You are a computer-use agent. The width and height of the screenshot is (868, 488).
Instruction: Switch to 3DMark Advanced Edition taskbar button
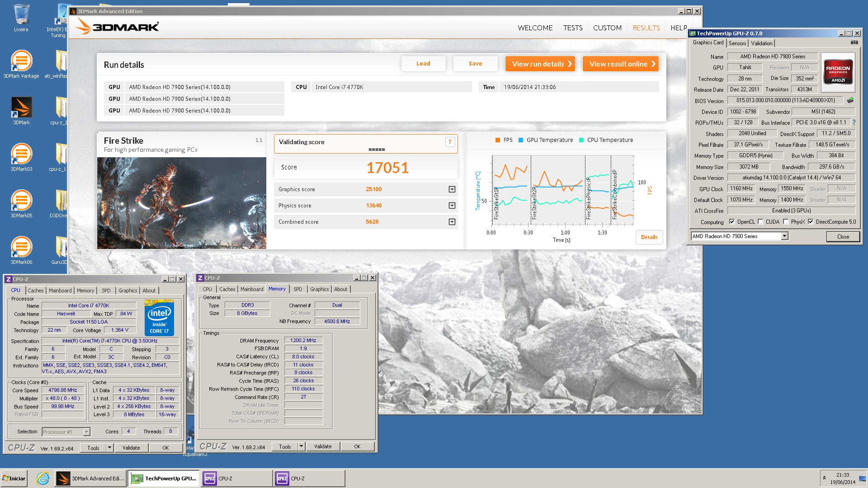90,478
